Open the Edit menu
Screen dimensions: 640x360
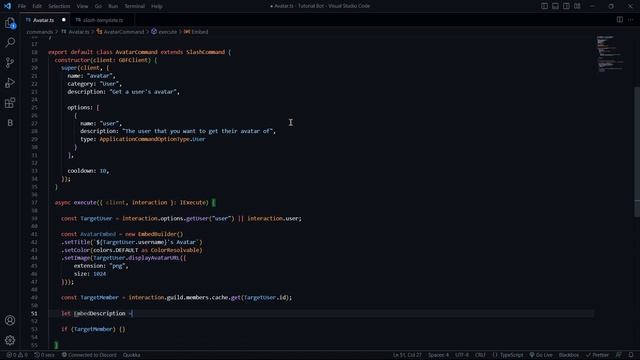point(37,6)
